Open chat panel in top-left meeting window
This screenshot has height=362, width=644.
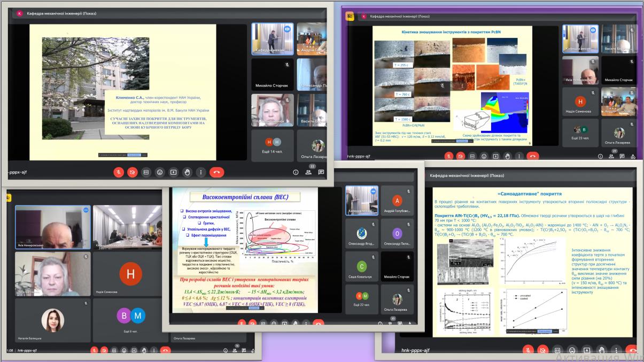coord(321,172)
